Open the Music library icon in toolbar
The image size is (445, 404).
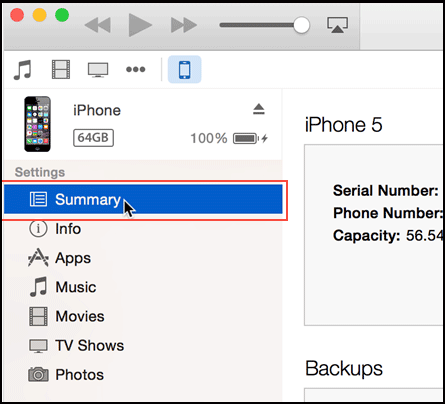23,70
